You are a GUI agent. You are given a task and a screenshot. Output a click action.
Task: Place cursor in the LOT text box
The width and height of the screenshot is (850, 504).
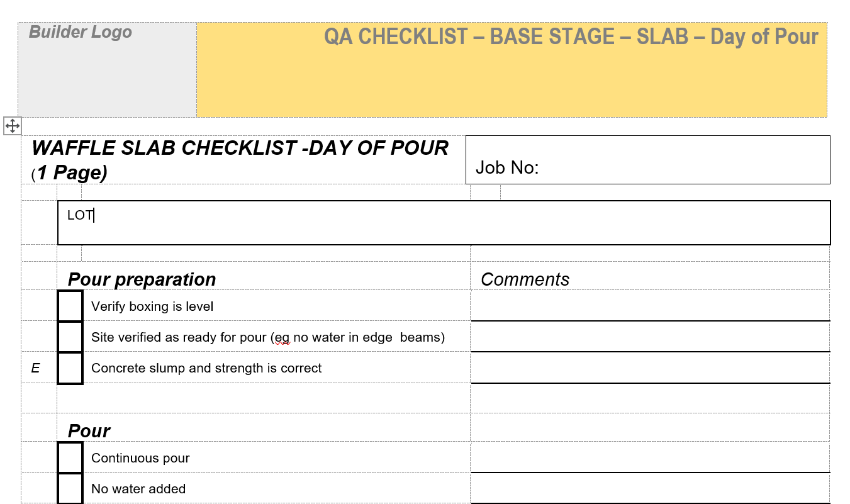[440, 223]
